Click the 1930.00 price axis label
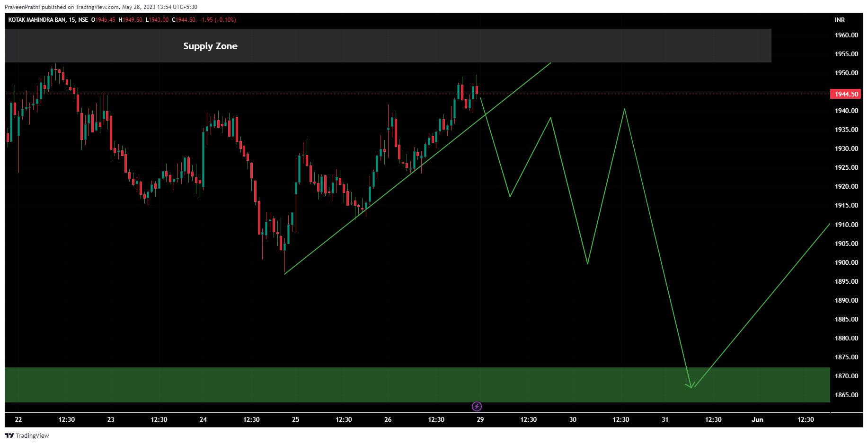 [846, 148]
